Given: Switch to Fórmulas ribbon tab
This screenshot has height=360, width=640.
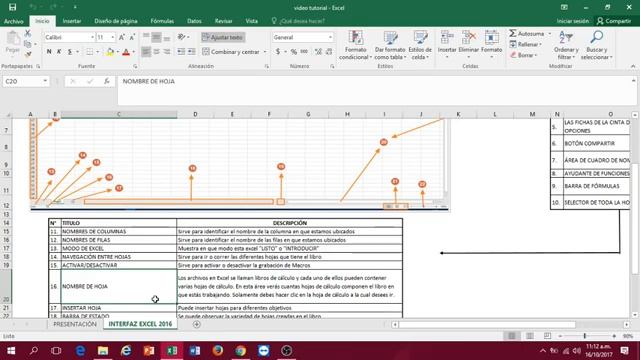Looking at the screenshot, I should (x=162, y=21).
